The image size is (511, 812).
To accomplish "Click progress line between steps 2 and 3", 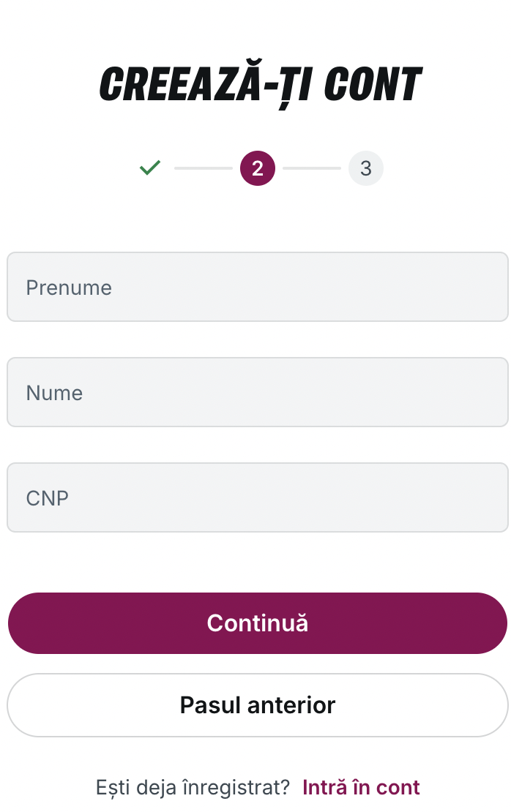I will tap(312, 168).
